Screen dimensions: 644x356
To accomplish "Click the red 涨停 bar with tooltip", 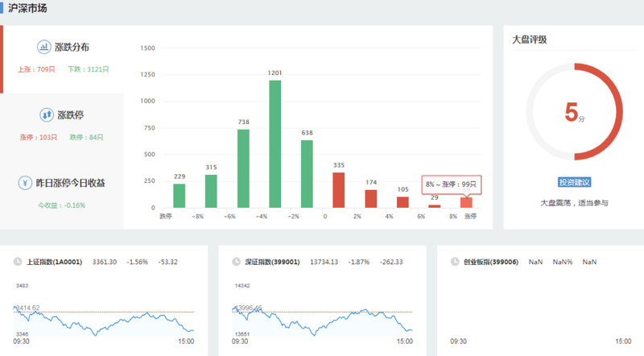I will (x=466, y=202).
